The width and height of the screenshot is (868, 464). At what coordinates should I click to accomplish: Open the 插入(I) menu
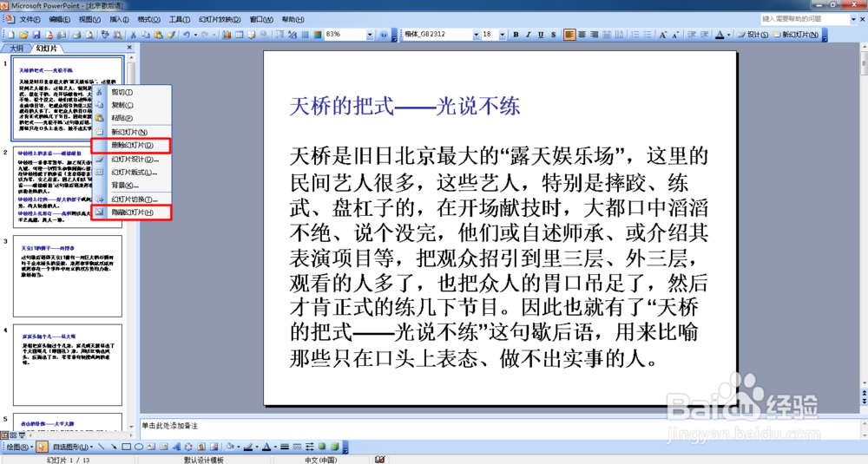tap(119, 19)
